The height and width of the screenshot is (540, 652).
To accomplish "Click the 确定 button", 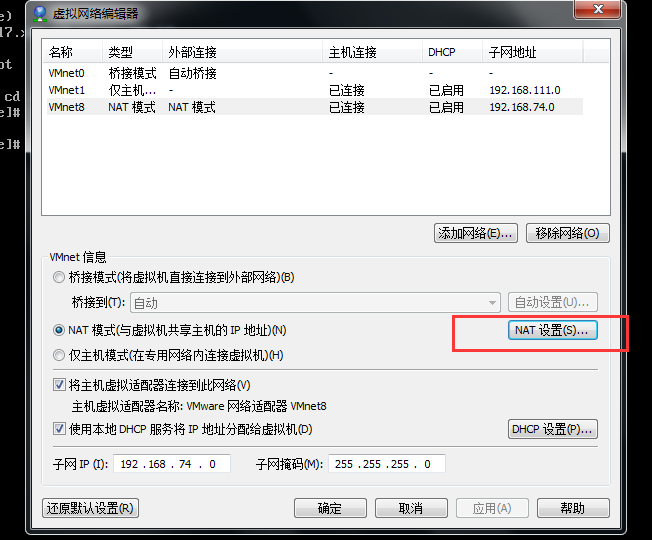I will click(330, 508).
